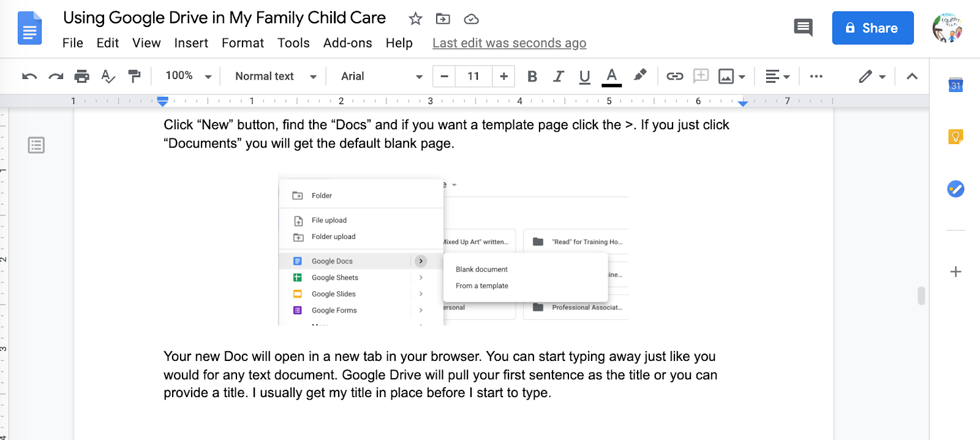The height and width of the screenshot is (440, 980).
Task: Open the text alignment dropdown
Action: coord(778,77)
